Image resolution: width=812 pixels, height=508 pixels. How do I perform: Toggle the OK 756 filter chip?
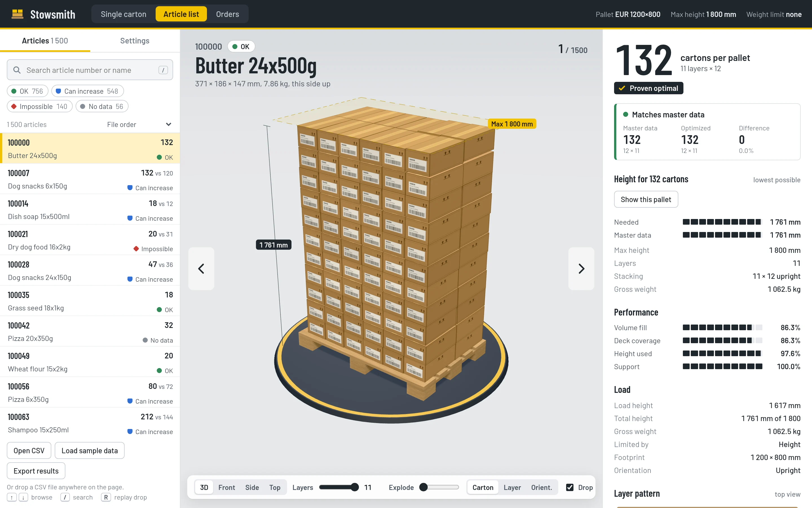click(28, 91)
